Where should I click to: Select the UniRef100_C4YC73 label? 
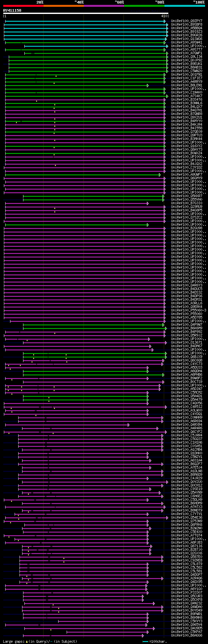(x=187, y=364)
